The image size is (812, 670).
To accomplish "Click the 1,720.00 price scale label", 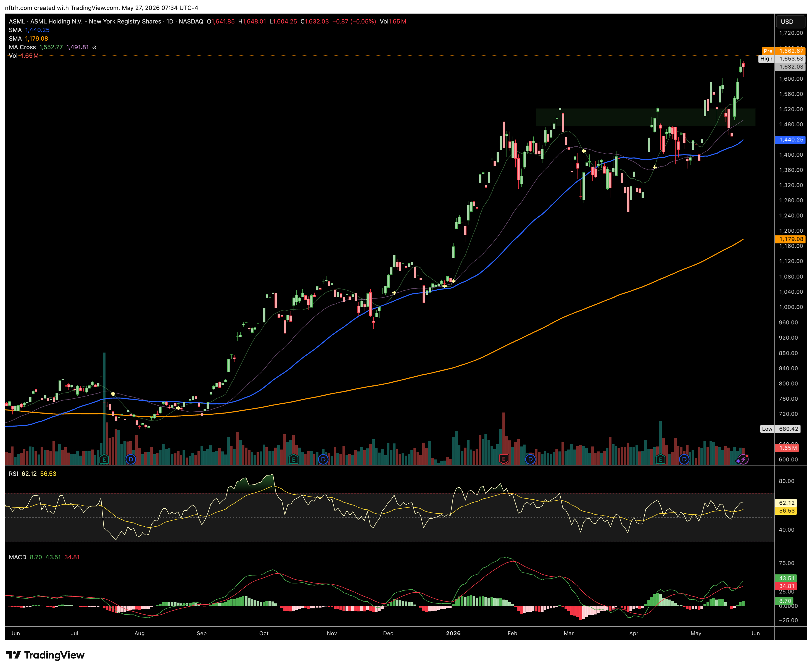I will 791,33.
